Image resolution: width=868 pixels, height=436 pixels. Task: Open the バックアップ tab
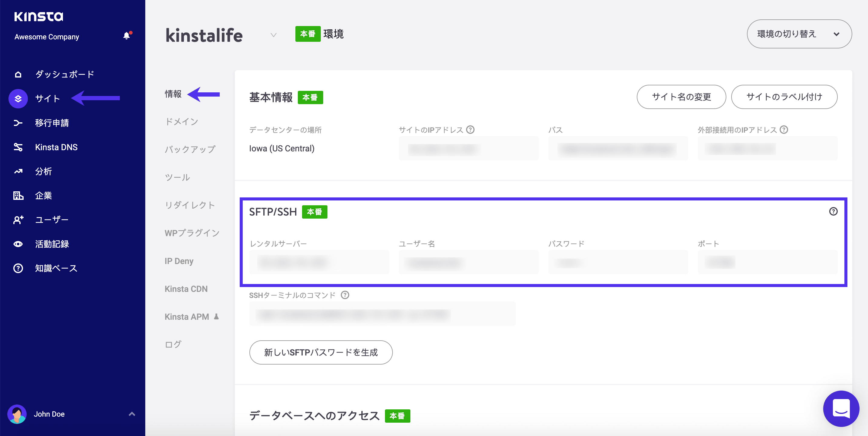click(x=190, y=149)
